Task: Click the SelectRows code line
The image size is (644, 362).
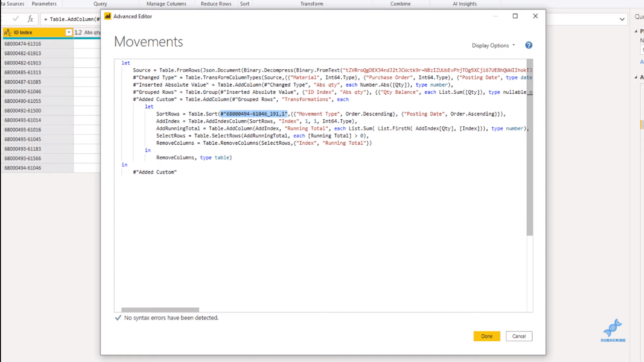Action: (263, 136)
